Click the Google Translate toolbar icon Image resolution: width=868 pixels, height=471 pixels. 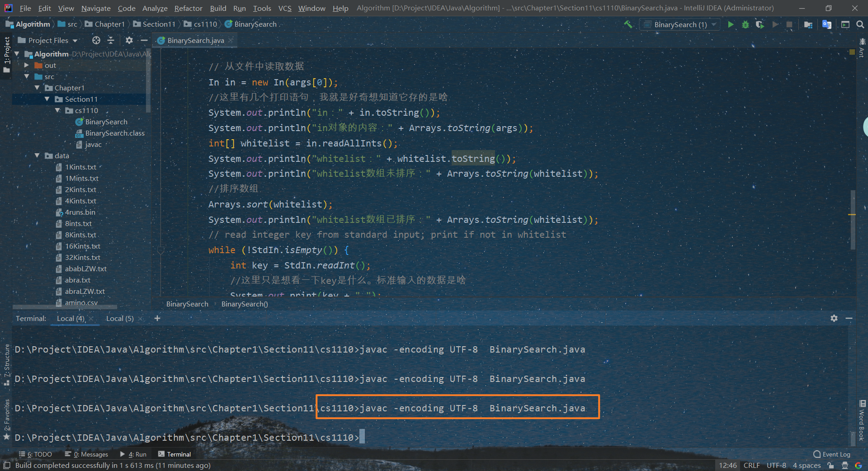[x=827, y=24]
